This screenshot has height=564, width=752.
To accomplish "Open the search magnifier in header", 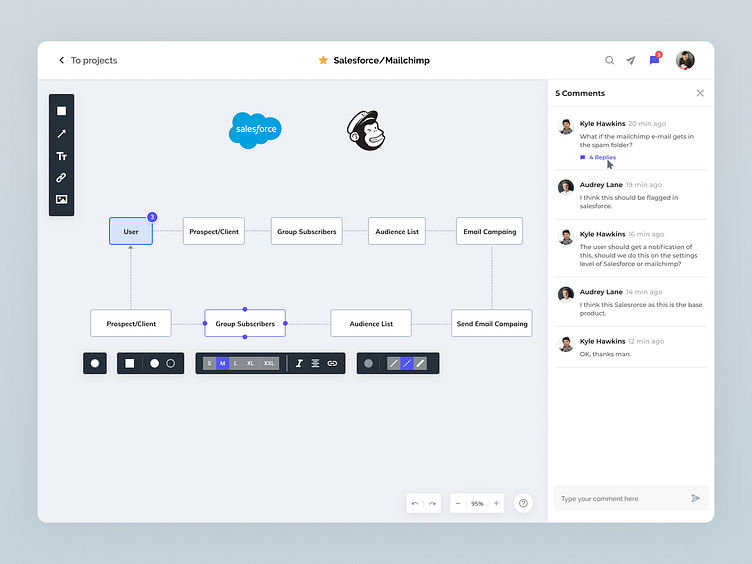I will pyautogui.click(x=609, y=61).
